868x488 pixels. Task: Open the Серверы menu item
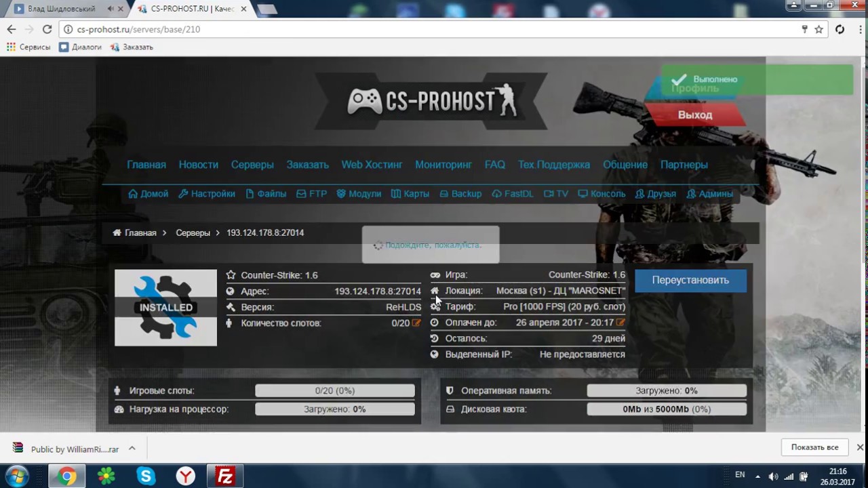point(252,165)
